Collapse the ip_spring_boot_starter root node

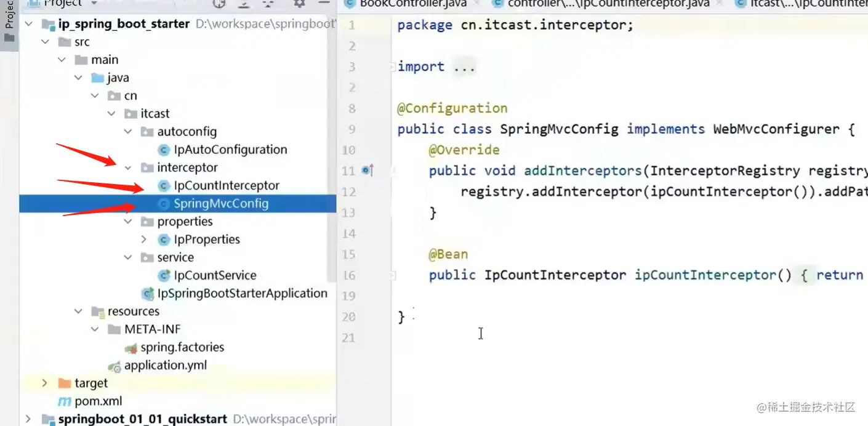point(28,24)
